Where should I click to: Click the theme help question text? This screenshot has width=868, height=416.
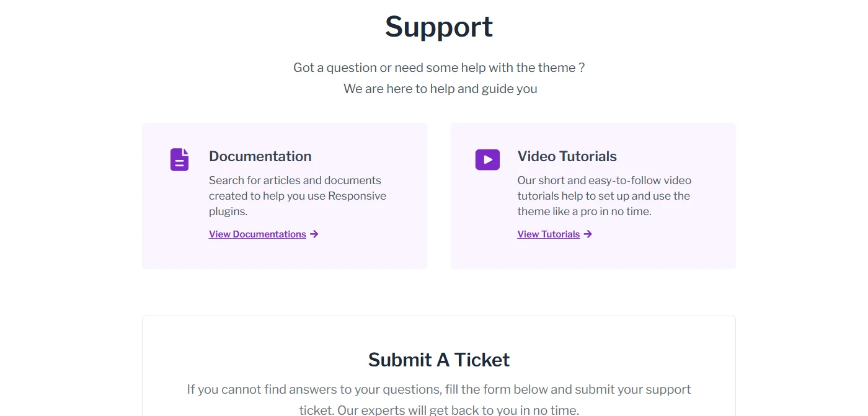tap(439, 67)
